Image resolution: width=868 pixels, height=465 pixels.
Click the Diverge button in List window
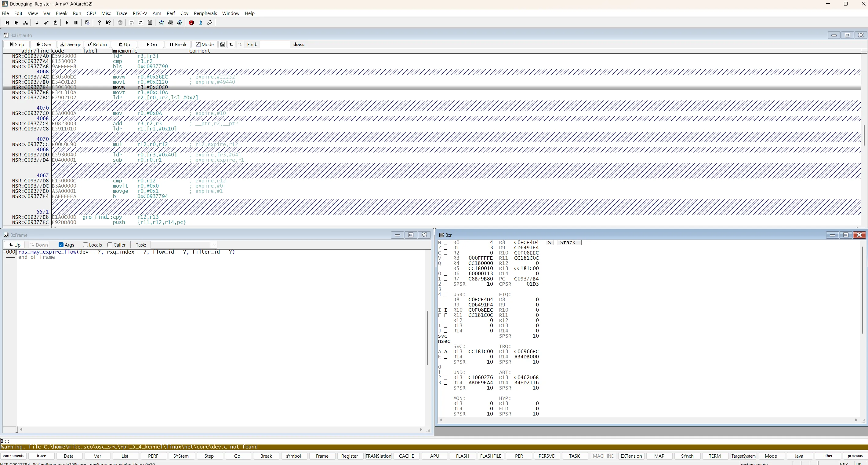point(71,44)
